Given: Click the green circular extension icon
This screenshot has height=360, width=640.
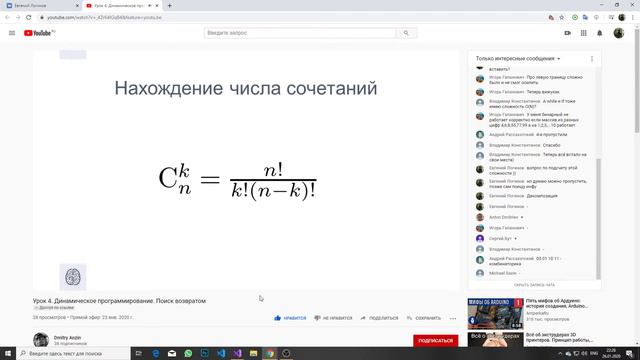Looking at the screenshot, I should (575, 18).
